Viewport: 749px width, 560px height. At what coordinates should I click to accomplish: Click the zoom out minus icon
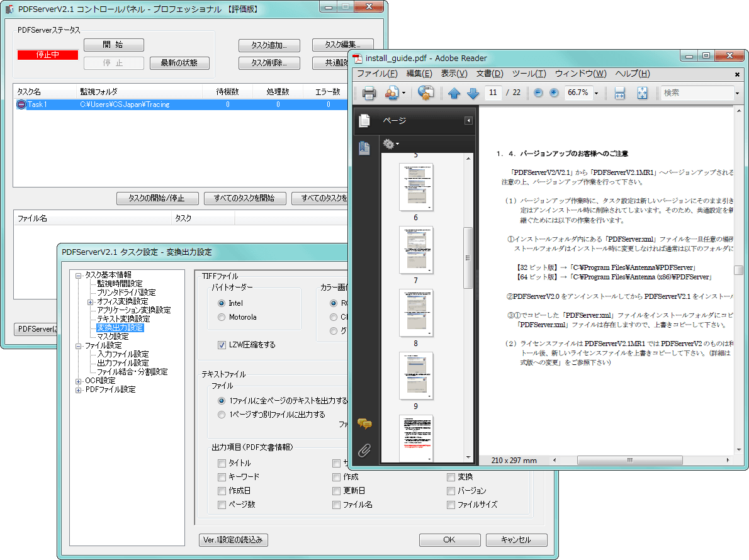538,92
